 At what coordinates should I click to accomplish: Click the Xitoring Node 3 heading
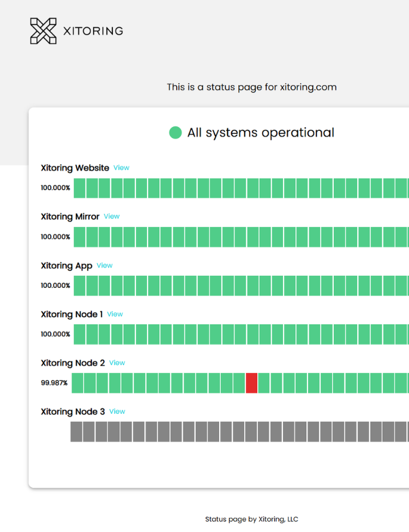[73, 411]
